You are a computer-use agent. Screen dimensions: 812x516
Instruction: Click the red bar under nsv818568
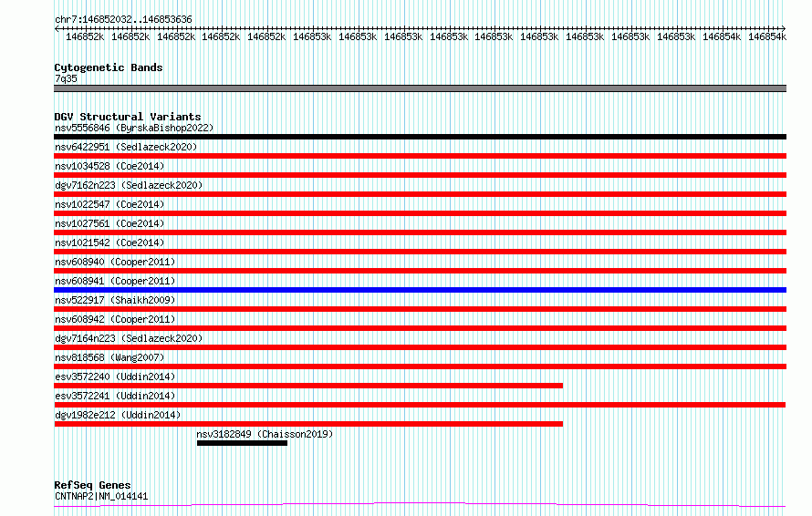(x=420, y=367)
